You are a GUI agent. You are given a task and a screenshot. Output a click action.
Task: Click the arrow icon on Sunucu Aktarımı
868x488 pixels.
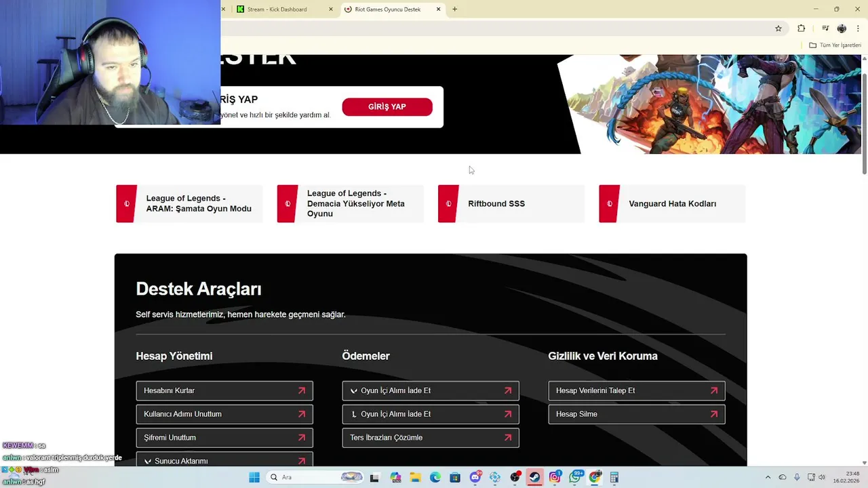click(x=302, y=461)
